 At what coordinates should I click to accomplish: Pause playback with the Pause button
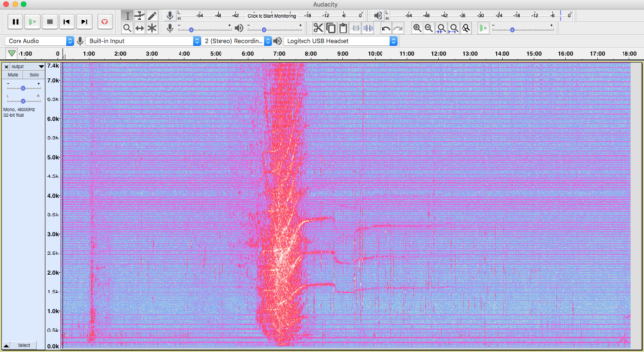[x=16, y=21]
